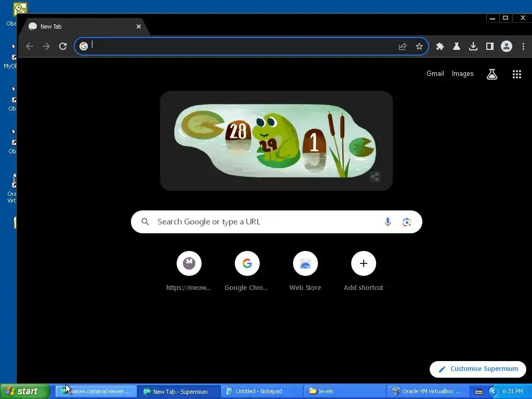
Task: Share this page using the share icon
Action: (x=403, y=46)
